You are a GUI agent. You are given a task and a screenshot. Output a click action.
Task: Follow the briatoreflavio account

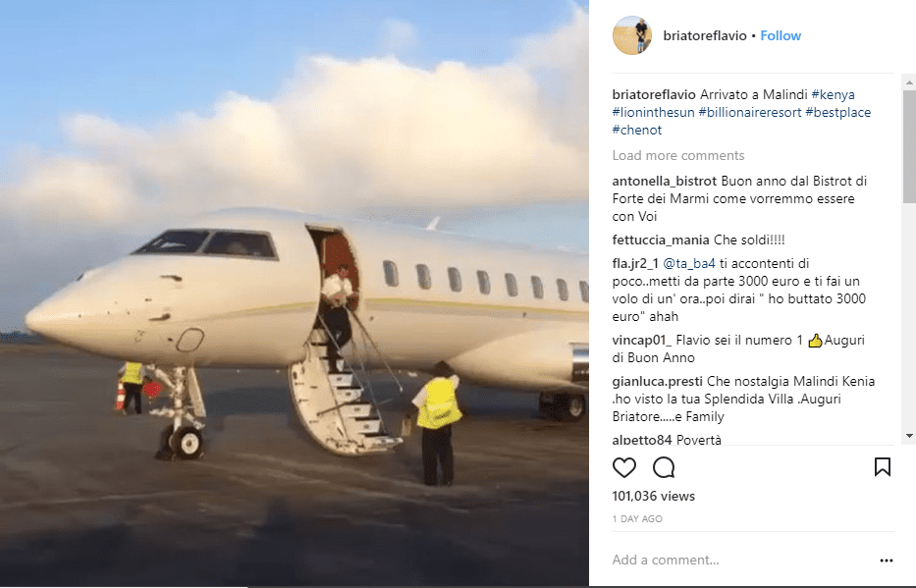tap(780, 35)
